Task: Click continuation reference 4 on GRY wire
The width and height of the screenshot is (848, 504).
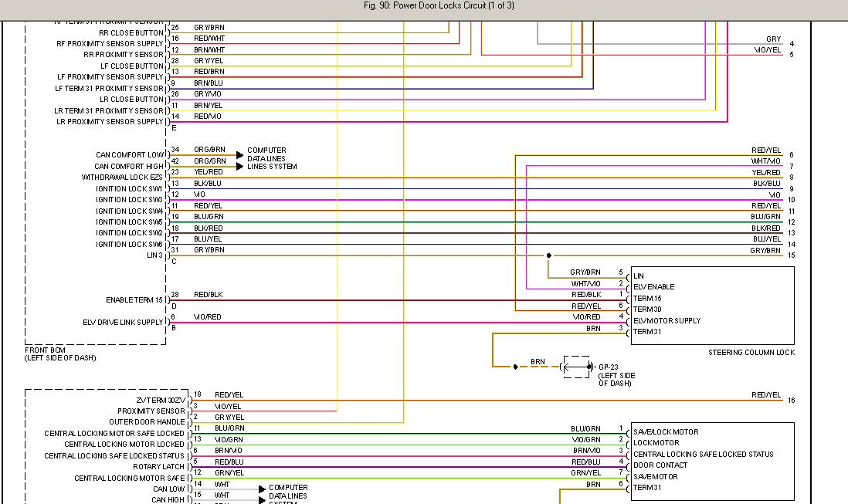Action: pos(791,44)
